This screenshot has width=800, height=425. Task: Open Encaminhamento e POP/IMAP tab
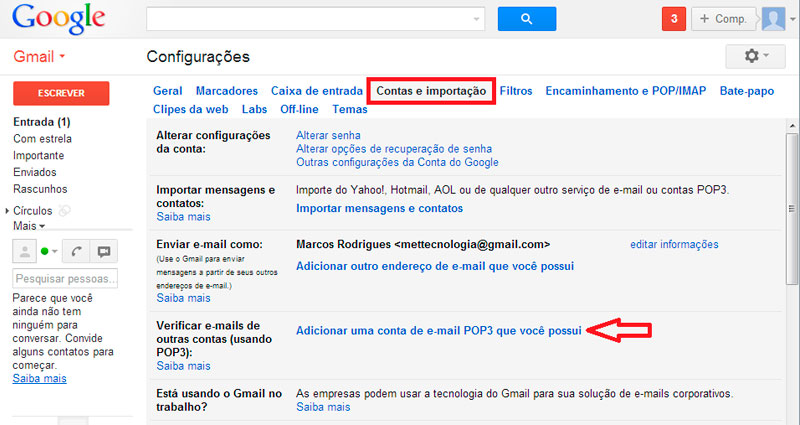(x=626, y=91)
